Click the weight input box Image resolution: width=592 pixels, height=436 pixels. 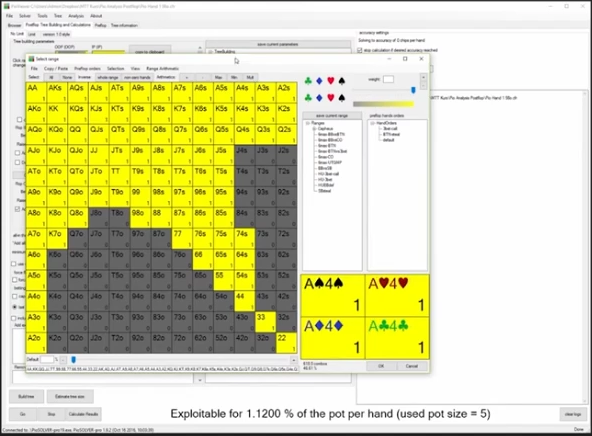(388, 79)
